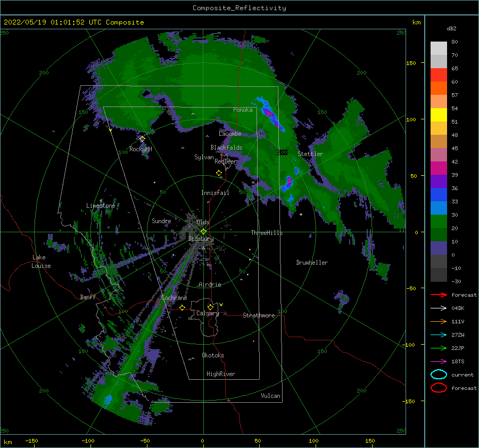Screen dimensions: 479x448
Task: Click the cyan 27ZW arrow icon
Action: click(x=439, y=335)
